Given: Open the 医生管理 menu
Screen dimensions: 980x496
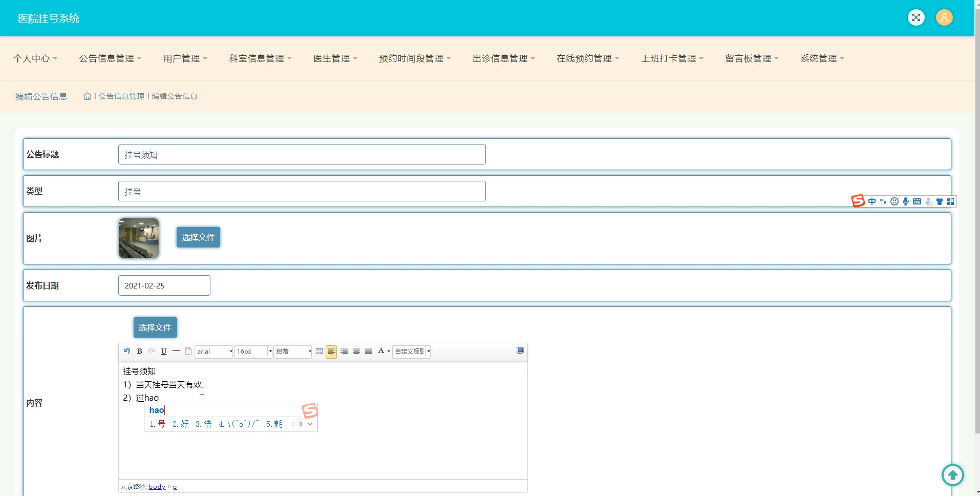Looking at the screenshot, I should (x=335, y=58).
